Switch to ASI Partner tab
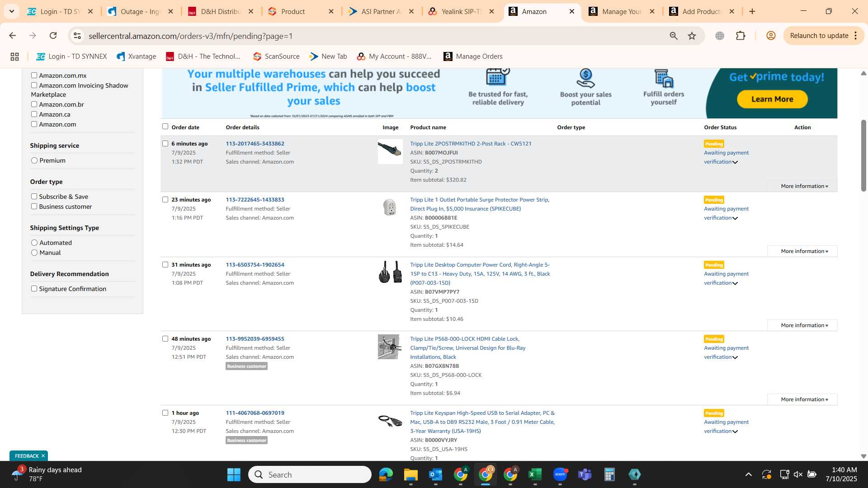 [x=381, y=11]
